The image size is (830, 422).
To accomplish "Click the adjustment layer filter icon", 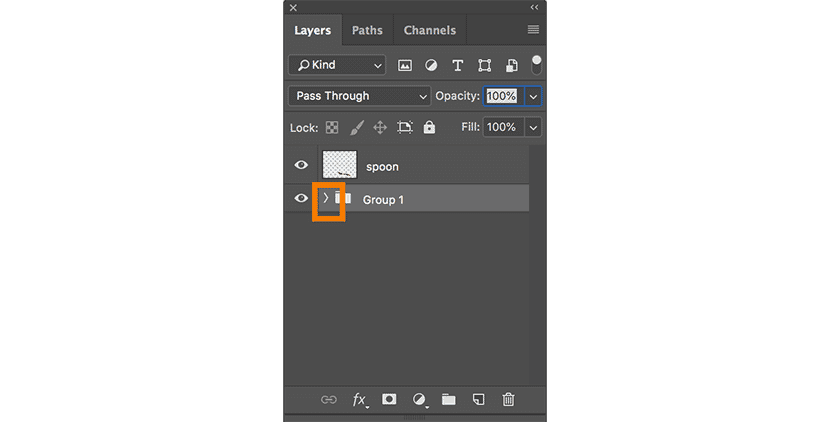I will tap(431, 65).
